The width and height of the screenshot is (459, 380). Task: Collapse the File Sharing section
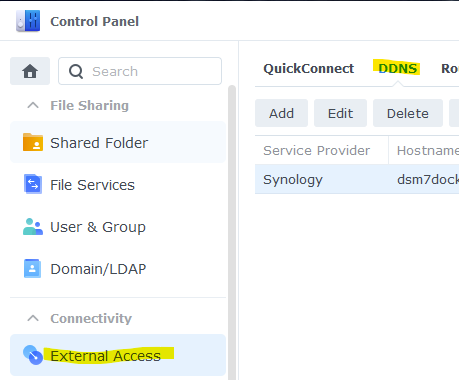[33, 106]
